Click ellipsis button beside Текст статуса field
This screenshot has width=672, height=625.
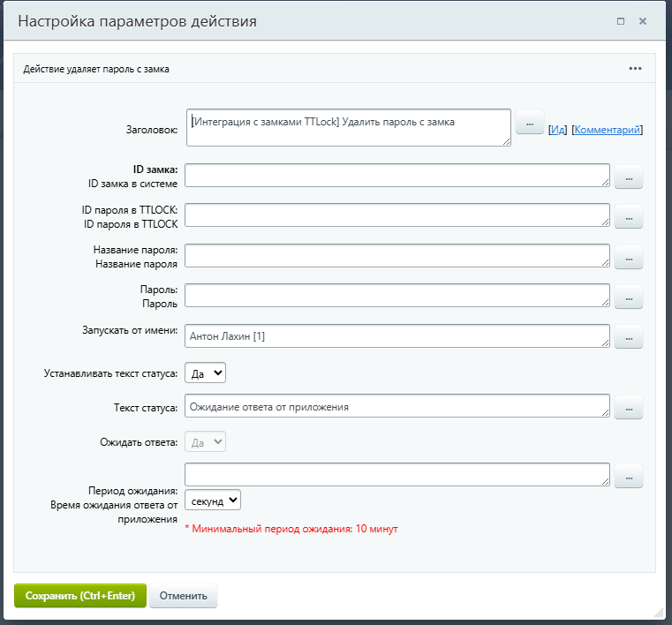629,407
